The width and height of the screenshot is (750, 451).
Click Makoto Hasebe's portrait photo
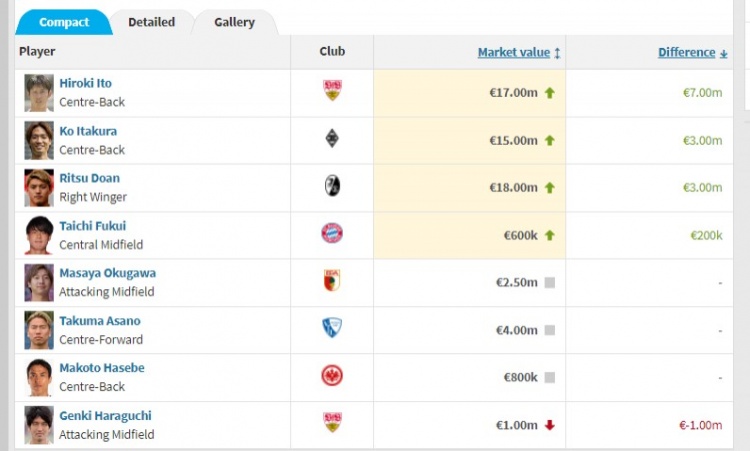39,377
